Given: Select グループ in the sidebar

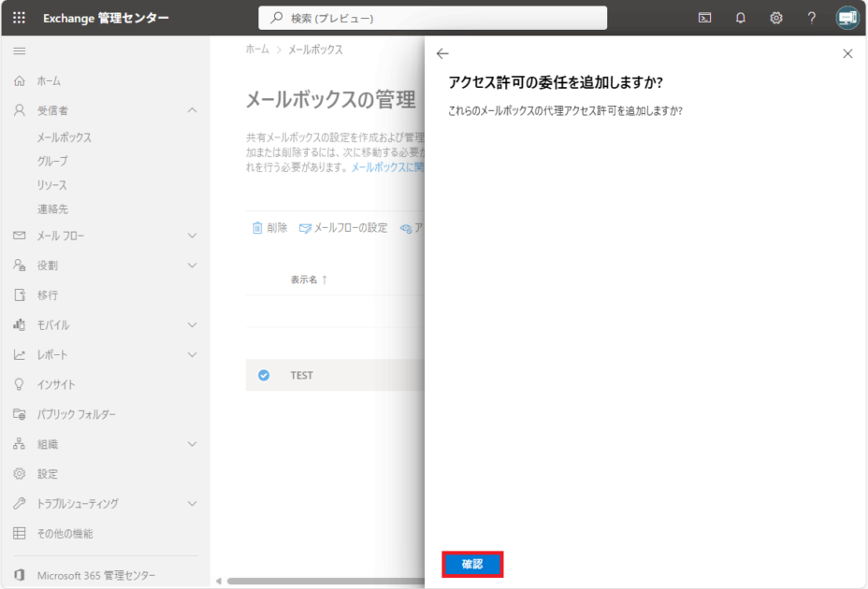Looking at the screenshot, I should [52, 161].
